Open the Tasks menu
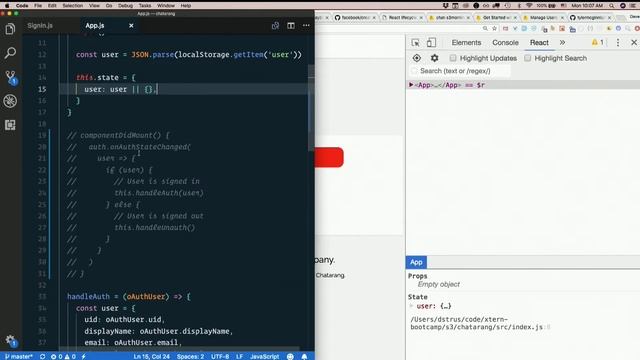The width and height of the screenshot is (640, 360). tap(145, 6)
